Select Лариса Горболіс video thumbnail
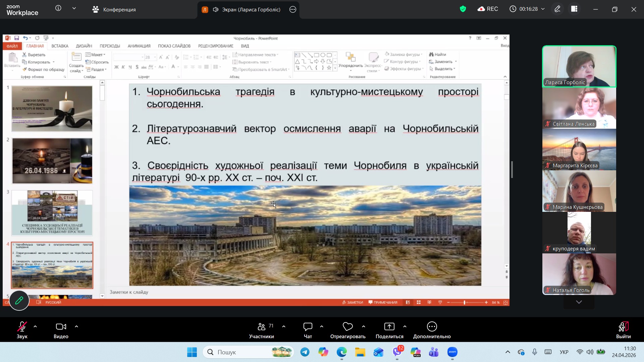The image size is (644, 362). click(x=579, y=66)
